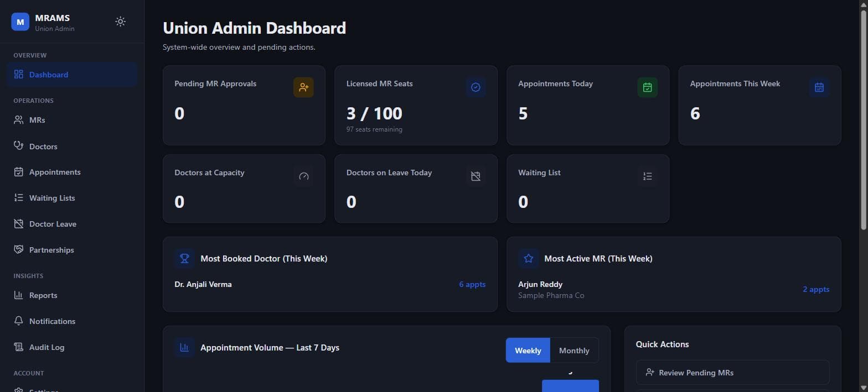
Task: Go to Doctors in the sidebar
Action: click(x=72, y=146)
